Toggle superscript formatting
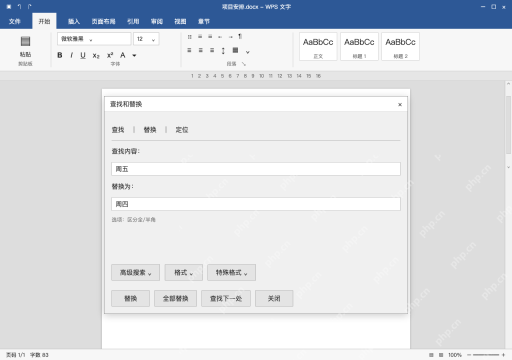The image size is (512, 360). point(110,55)
